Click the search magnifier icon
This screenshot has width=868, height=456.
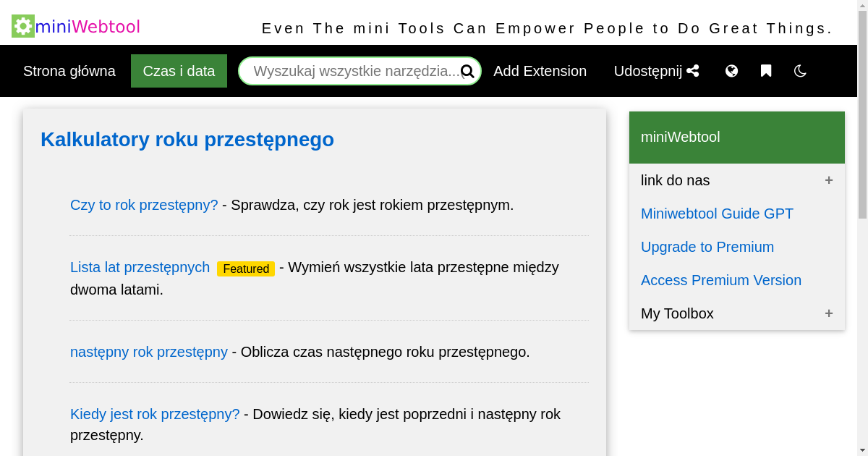click(x=467, y=71)
